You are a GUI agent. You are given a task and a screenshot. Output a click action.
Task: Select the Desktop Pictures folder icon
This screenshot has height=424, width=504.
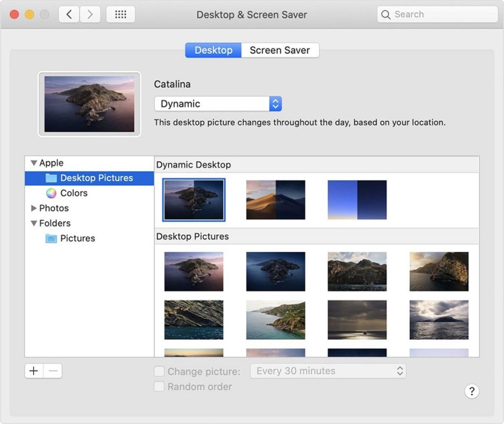click(x=50, y=178)
